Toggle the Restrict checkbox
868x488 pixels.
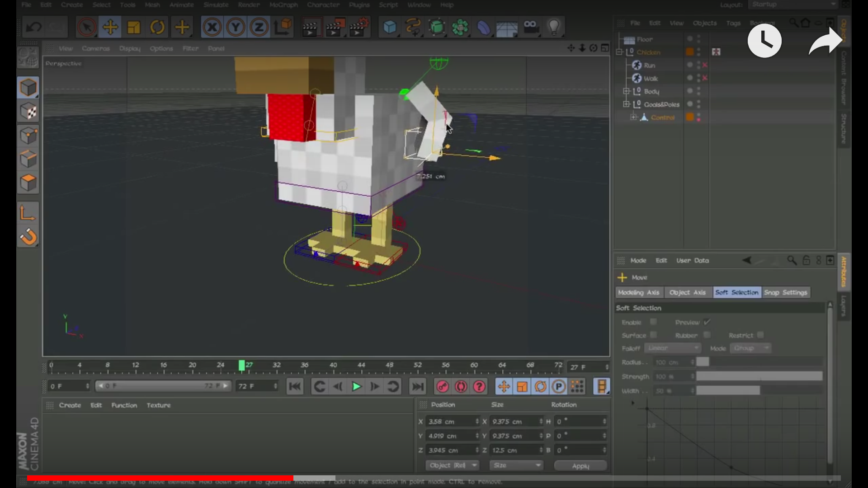(760, 335)
